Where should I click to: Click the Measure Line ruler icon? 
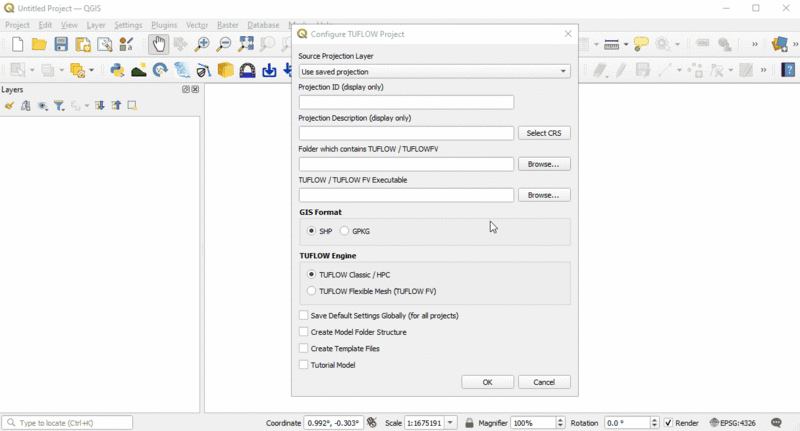click(612, 44)
